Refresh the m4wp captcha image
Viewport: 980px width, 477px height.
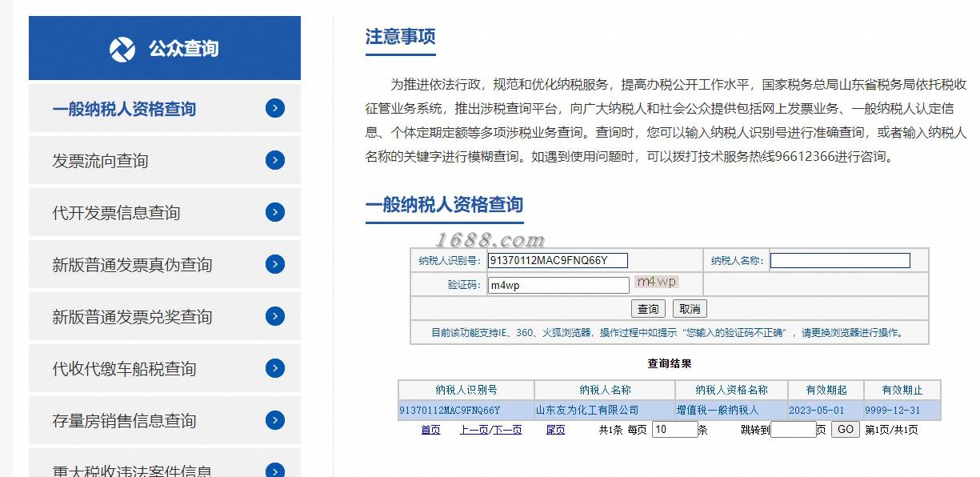click(x=656, y=282)
